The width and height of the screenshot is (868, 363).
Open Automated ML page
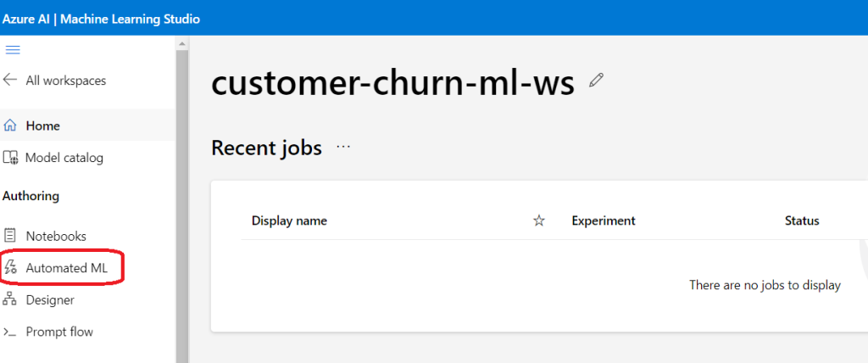point(66,268)
